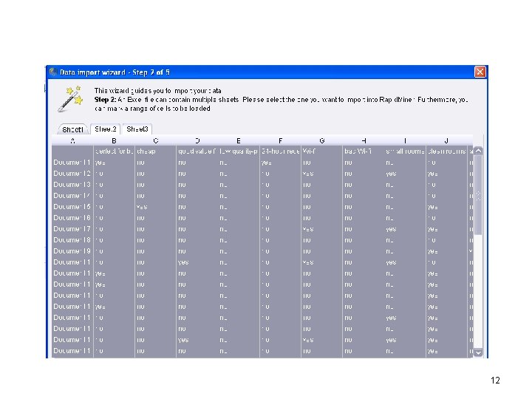Select the 'Document 2' row label cell
This screenshot has height=399, width=532.
pos(72,174)
